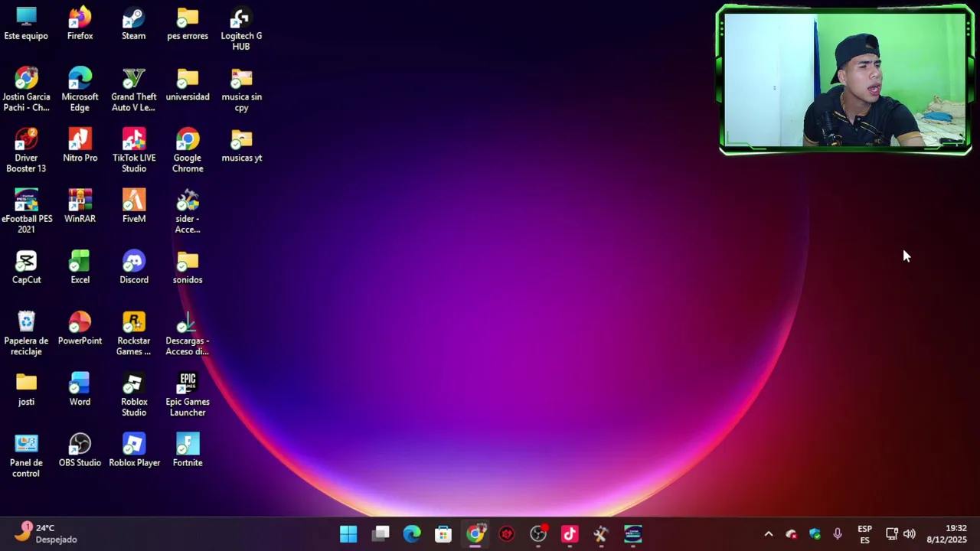Screen dimensions: 980x551
Task: Select the Rockstar Games launcher shortcut
Action: (133, 334)
